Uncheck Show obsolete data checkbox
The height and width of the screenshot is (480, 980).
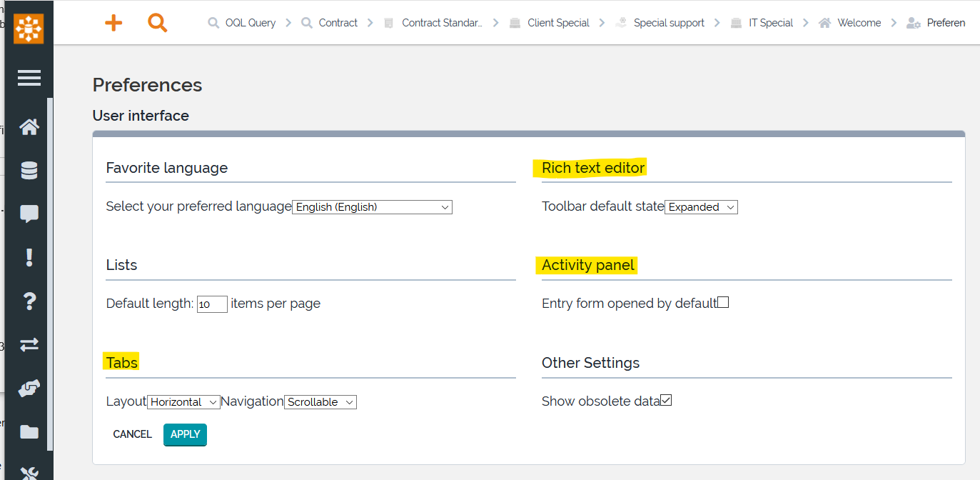[666, 400]
